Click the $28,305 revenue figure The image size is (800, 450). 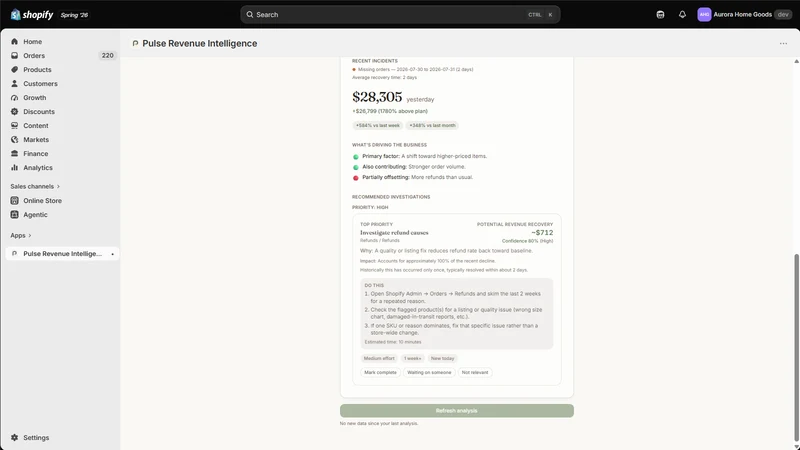point(377,97)
